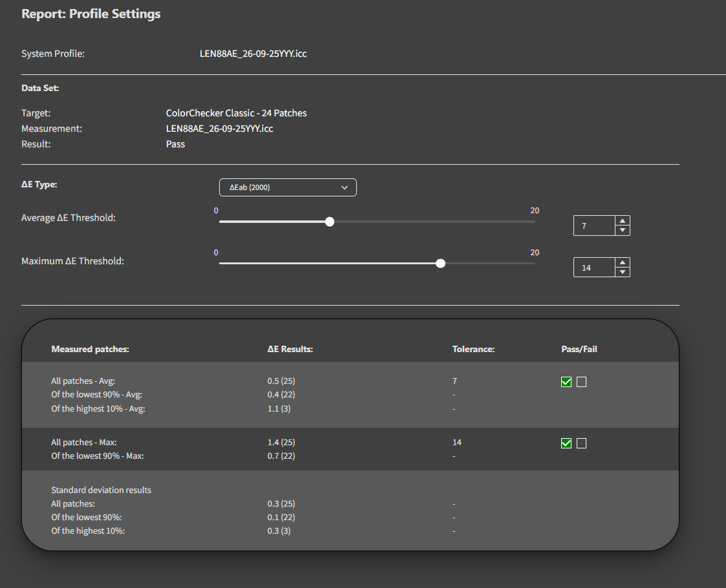The height and width of the screenshot is (588, 726).
Task: Increase the Maximum ΔE Threshold value with the up arrow
Action: [623, 262]
